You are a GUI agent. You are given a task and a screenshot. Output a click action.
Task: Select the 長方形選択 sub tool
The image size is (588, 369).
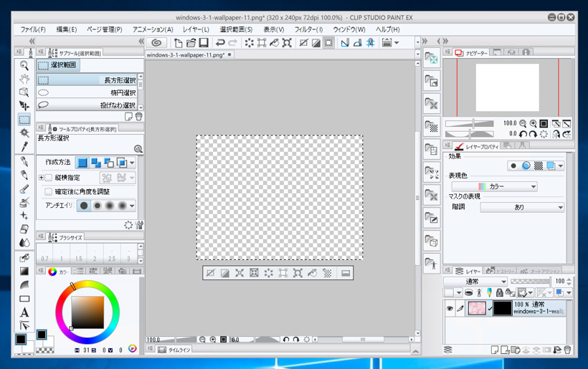coord(87,80)
